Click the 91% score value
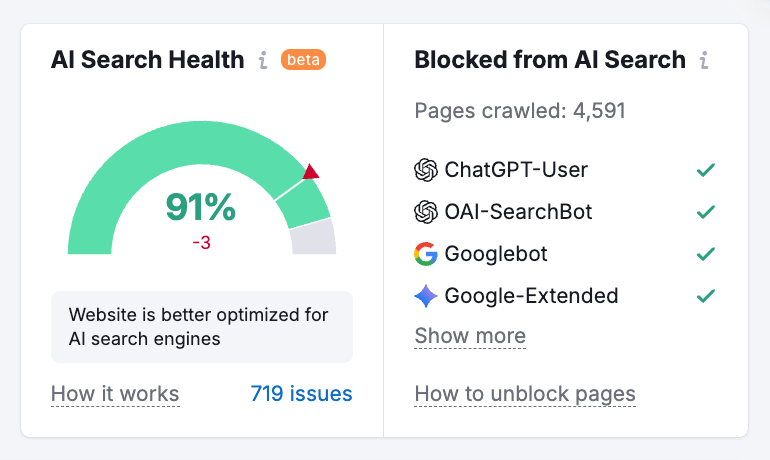Image resolution: width=770 pixels, height=460 pixels. [201, 208]
